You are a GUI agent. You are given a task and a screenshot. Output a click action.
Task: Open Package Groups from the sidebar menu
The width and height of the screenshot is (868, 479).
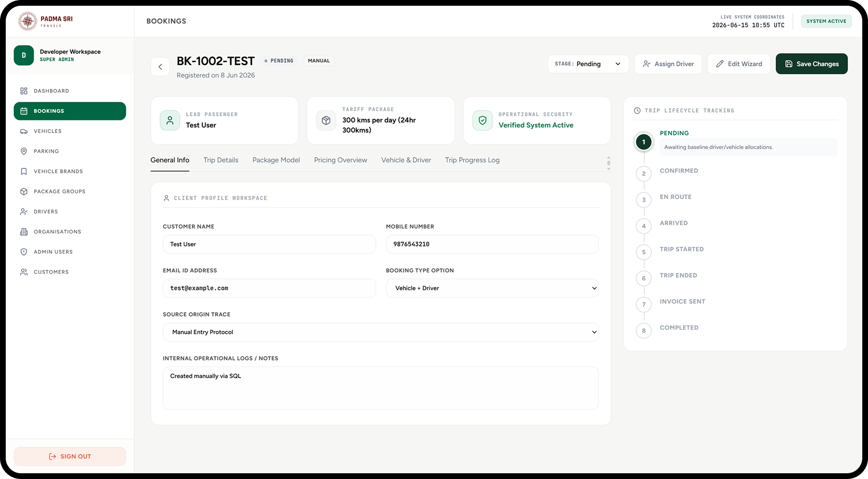[70, 191]
